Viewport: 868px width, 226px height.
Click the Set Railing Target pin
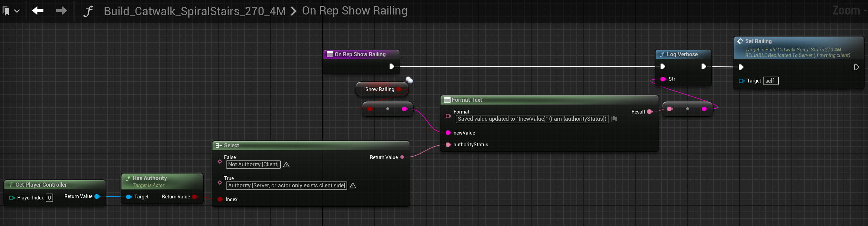(741, 81)
